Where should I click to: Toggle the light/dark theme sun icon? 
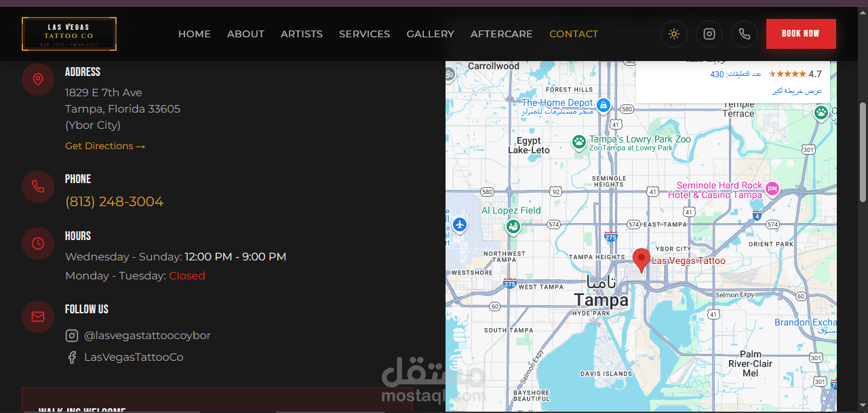(x=674, y=34)
